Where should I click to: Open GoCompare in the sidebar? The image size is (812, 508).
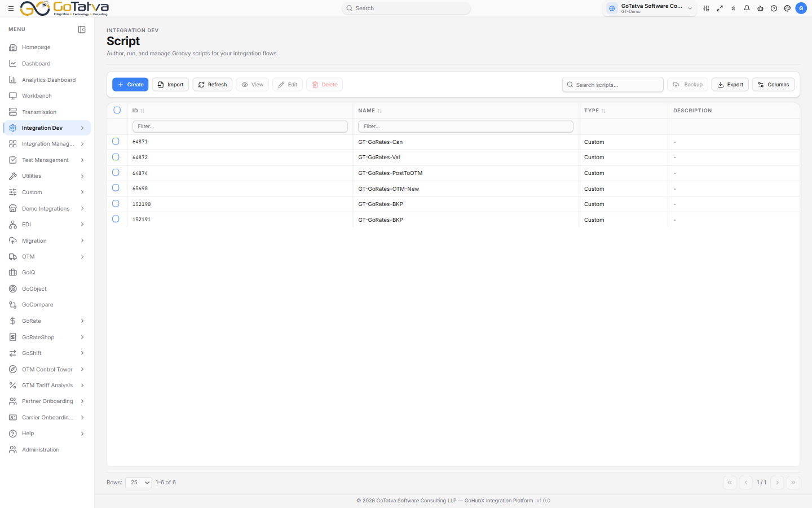coord(47,305)
